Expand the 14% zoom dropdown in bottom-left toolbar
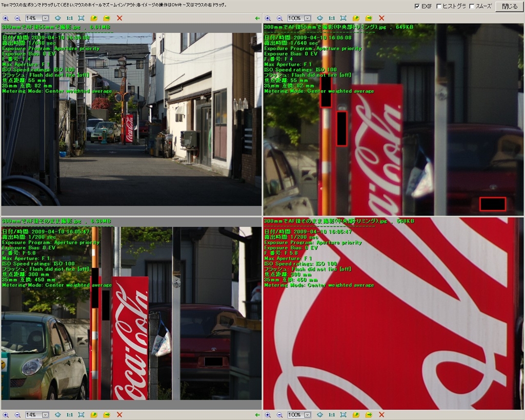The image size is (525, 420). point(45,414)
